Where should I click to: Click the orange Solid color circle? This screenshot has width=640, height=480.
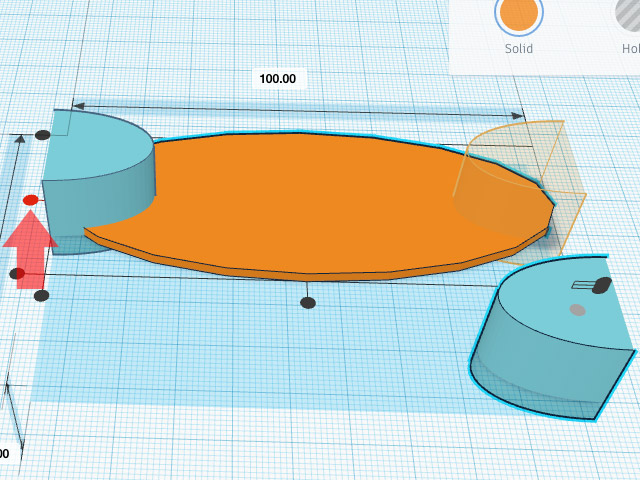pyautogui.click(x=518, y=12)
